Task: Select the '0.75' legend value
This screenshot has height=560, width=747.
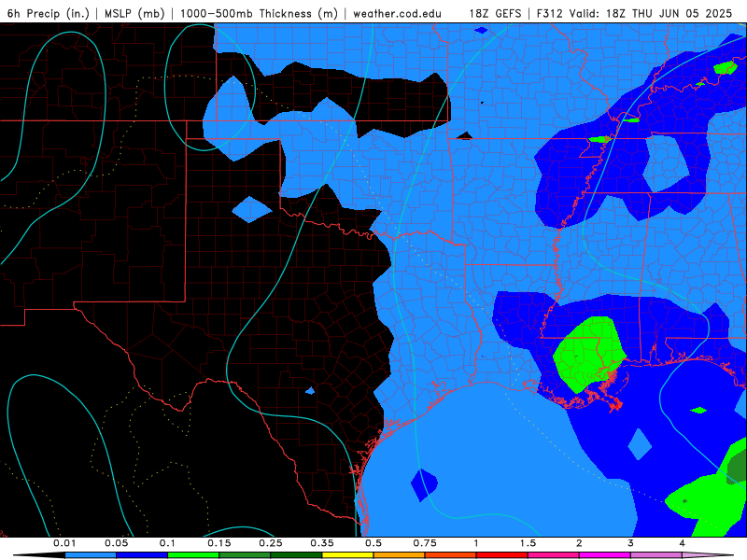Action: point(425,543)
